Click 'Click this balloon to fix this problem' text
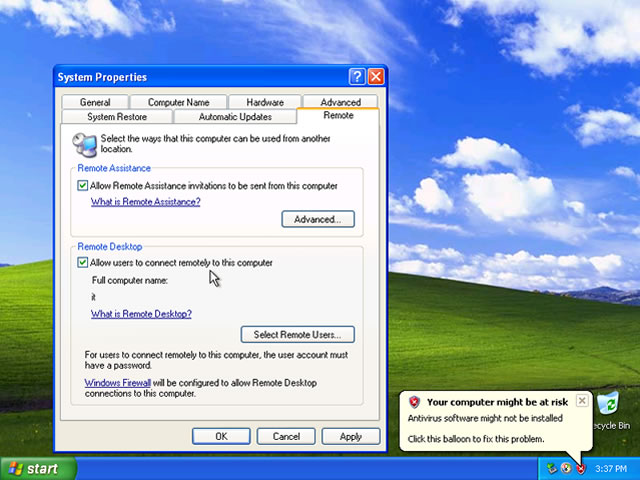This screenshot has height=480, width=640. (476, 439)
